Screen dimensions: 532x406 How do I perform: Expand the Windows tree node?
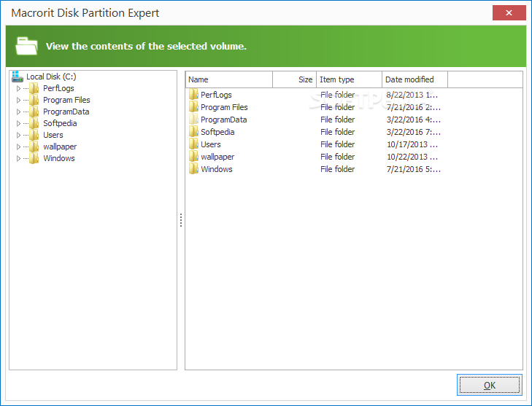[19, 158]
